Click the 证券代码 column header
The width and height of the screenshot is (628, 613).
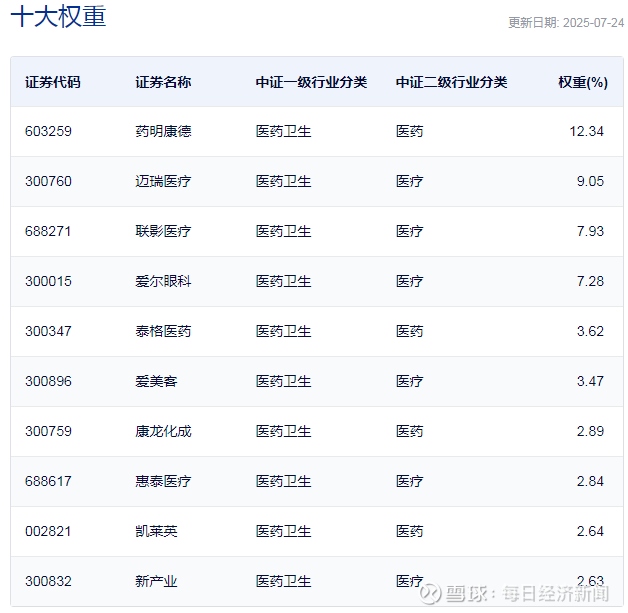point(53,82)
